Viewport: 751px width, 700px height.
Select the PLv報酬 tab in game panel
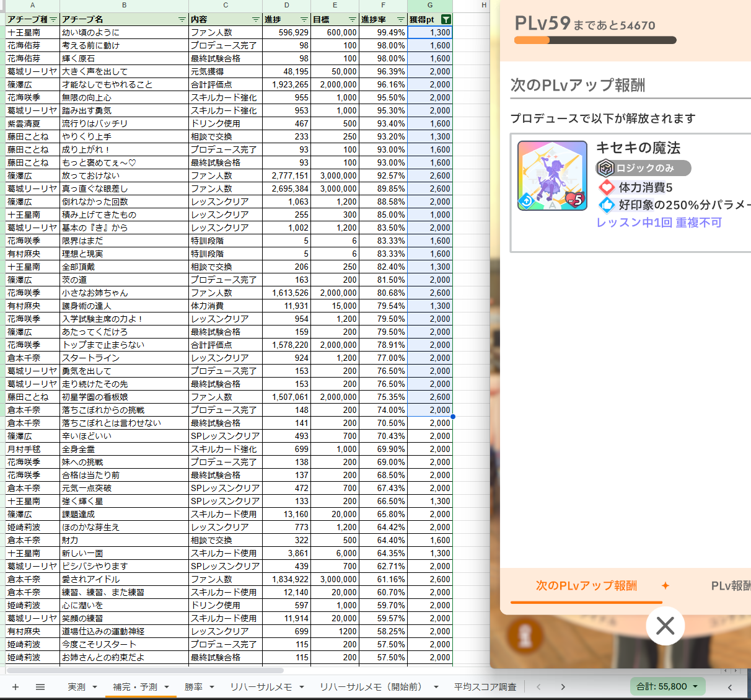click(x=730, y=586)
